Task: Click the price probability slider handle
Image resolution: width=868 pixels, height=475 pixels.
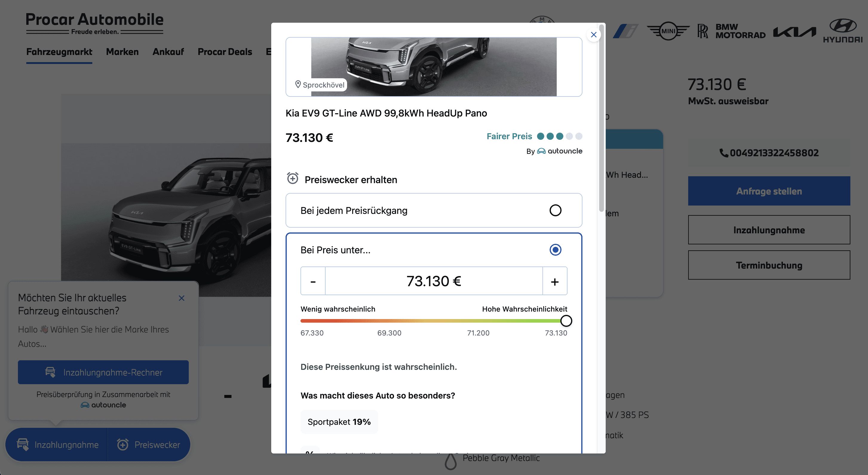Action: [566, 321]
